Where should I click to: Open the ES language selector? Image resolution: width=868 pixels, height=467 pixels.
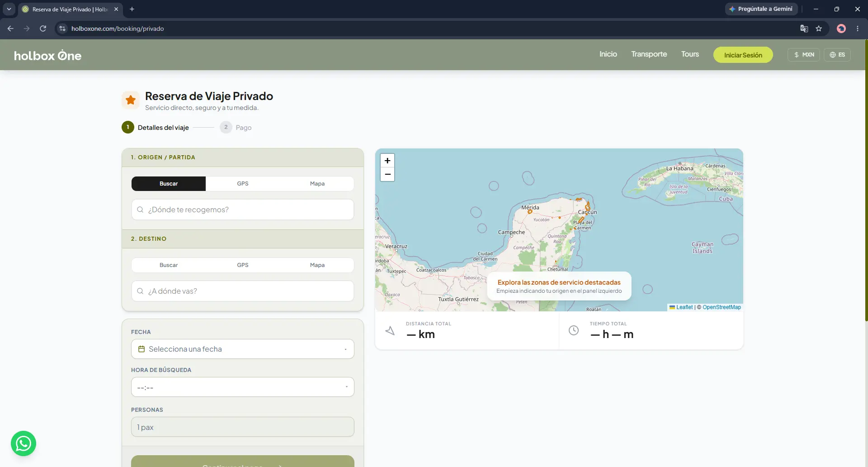point(837,55)
